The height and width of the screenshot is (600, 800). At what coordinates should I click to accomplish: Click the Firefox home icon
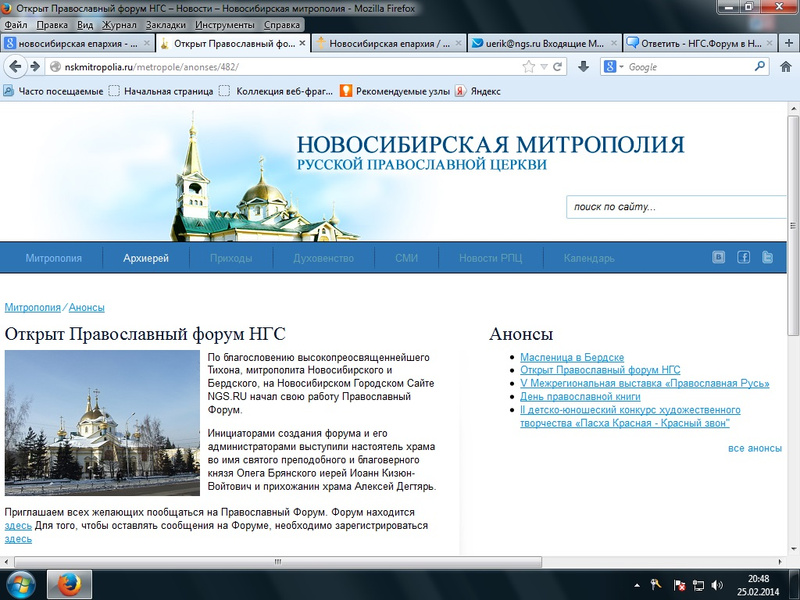click(x=785, y=67)
